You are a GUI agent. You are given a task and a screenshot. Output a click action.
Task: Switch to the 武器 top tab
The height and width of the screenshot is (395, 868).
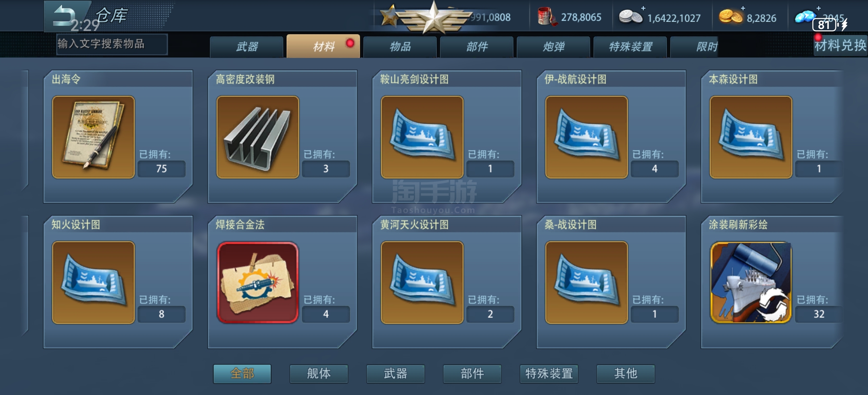click(x=247, y=47)
